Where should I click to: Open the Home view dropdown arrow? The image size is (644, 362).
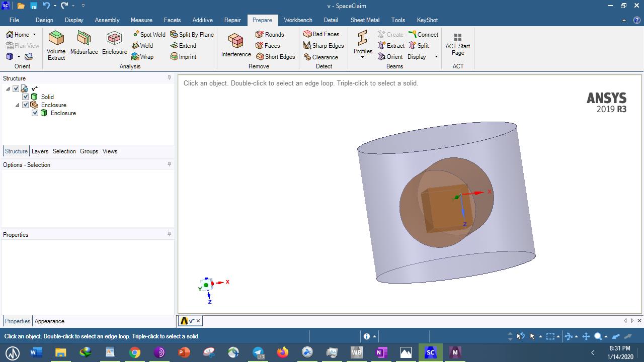[34, 35]
